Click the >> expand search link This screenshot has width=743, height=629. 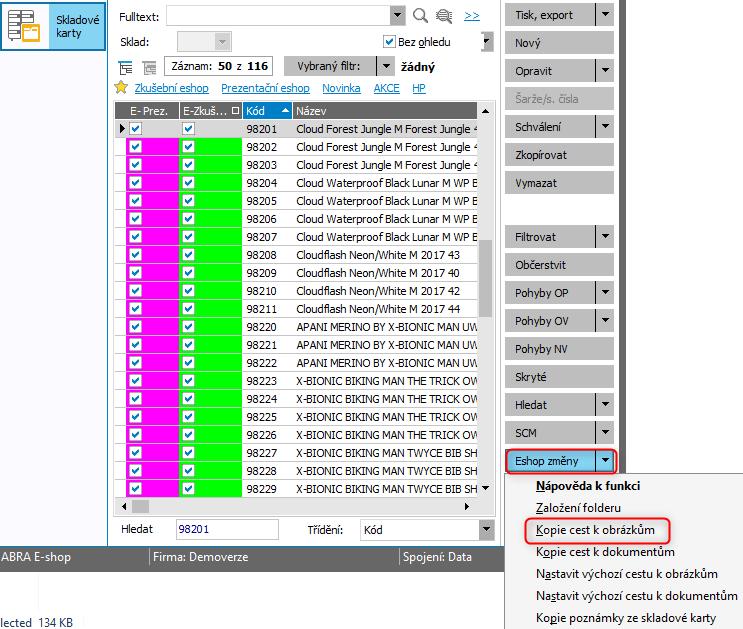[x=471, y=16]
